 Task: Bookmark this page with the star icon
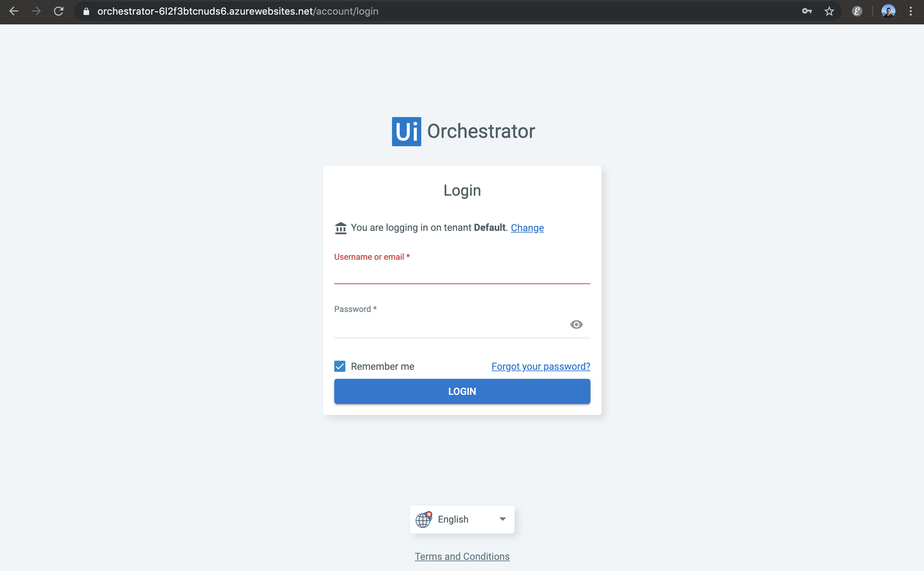tap(829, 11)
